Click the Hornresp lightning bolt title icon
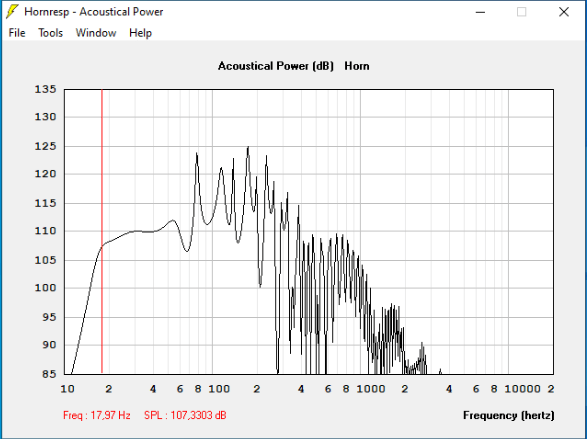This screenshot has height=439, width=587. click(x=12, y=12)
